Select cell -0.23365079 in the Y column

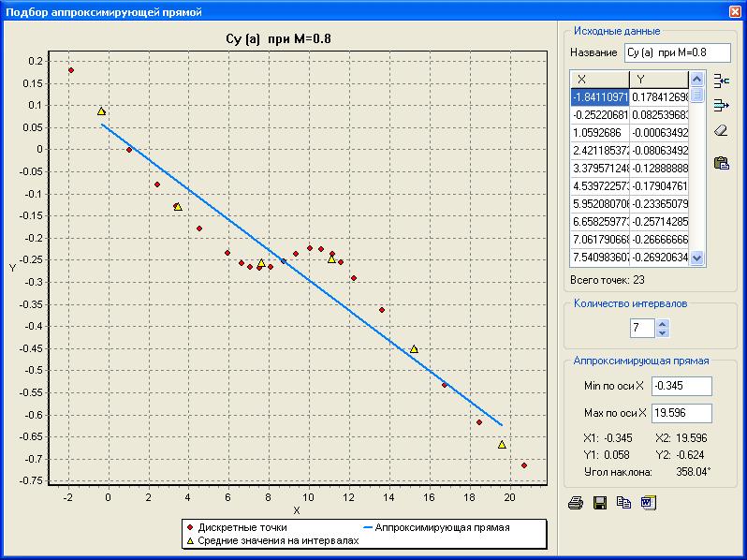tap(659, 204)
